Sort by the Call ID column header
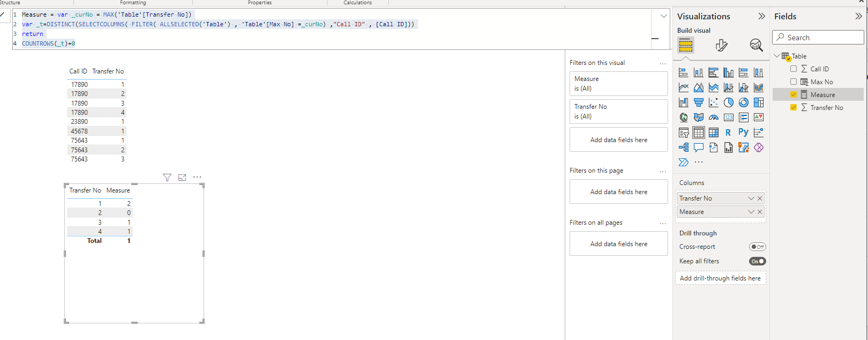868x340 pixels. click(x=78, y=71)
